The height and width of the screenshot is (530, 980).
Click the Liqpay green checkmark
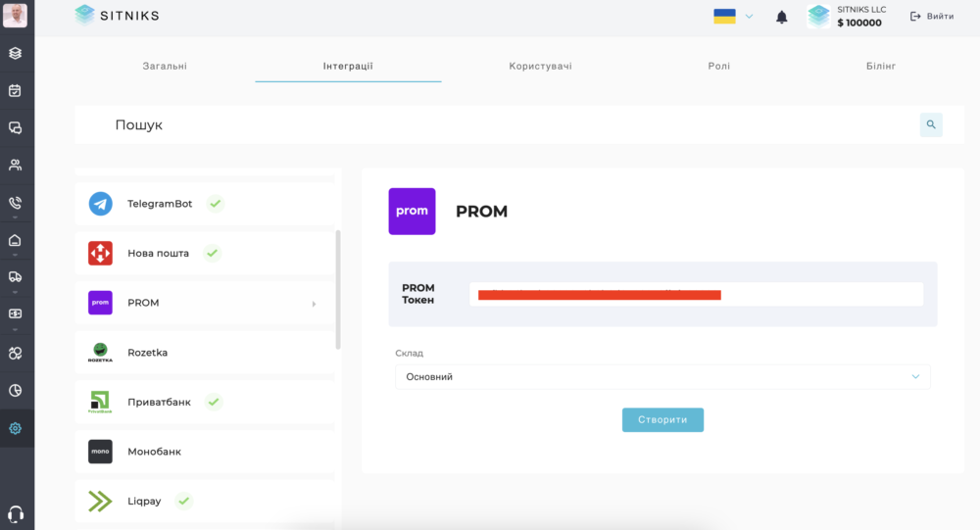[x=183, y=502]
